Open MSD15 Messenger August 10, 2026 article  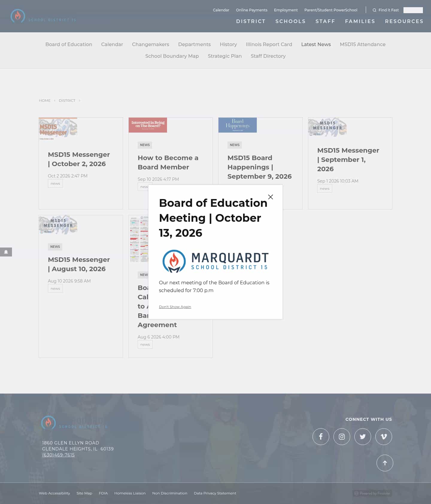coord(79,264)
